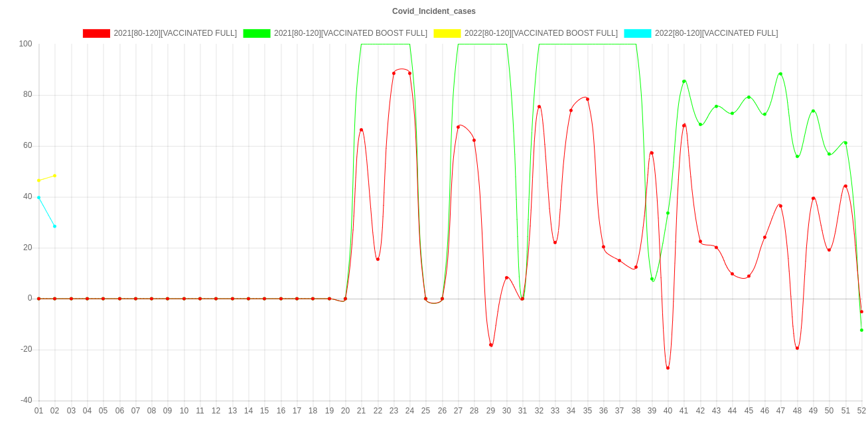Toggle the 2021[80-120][VACCINATED FULL] legend label
Screen dimensions: 868x434
click(175, 33)
